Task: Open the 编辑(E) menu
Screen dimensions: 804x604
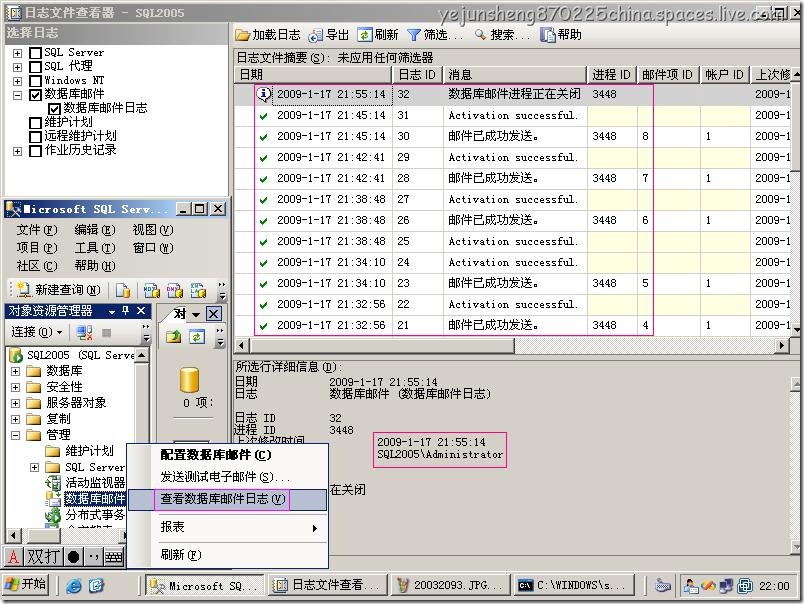Action: tap(95, 230)
